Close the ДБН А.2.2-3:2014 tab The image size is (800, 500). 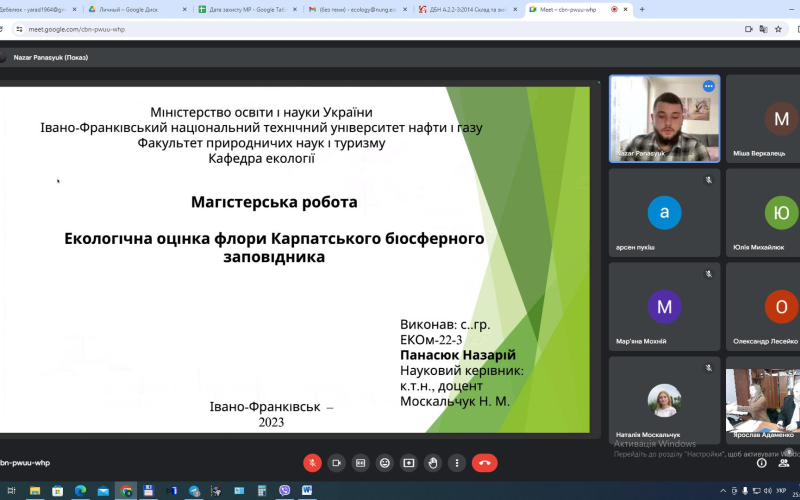coord(515,9)
